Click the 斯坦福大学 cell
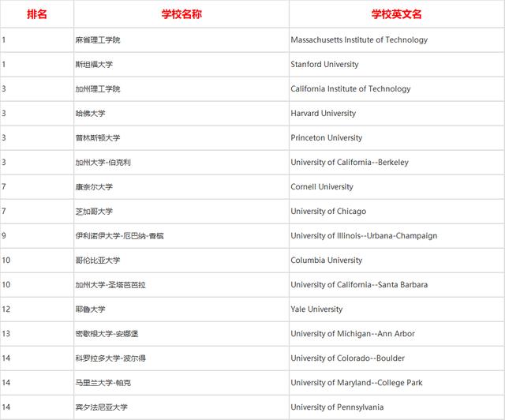The image size is (505, 420). [181, 65]
